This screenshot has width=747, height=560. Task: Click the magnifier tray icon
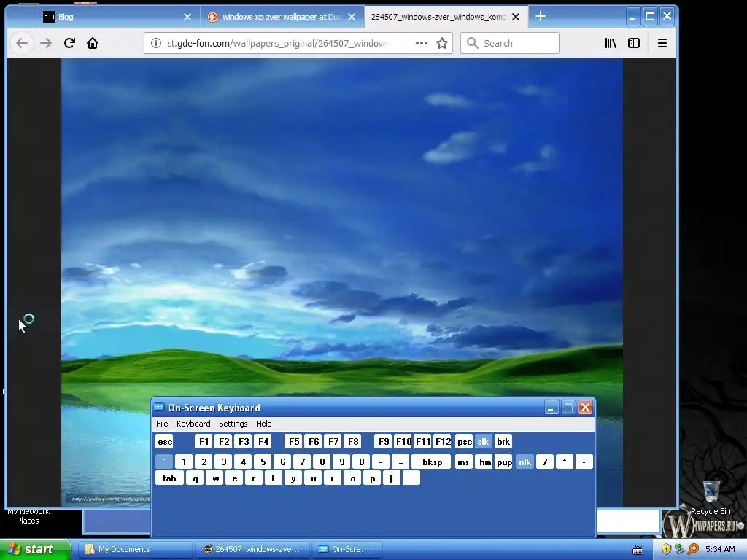click(693, 549)
